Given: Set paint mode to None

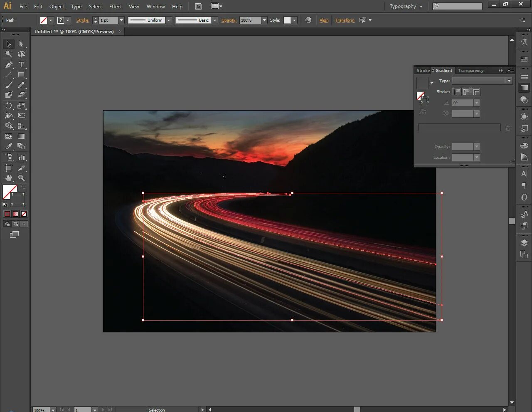Looking at the screenshot, I should point(24,214).
